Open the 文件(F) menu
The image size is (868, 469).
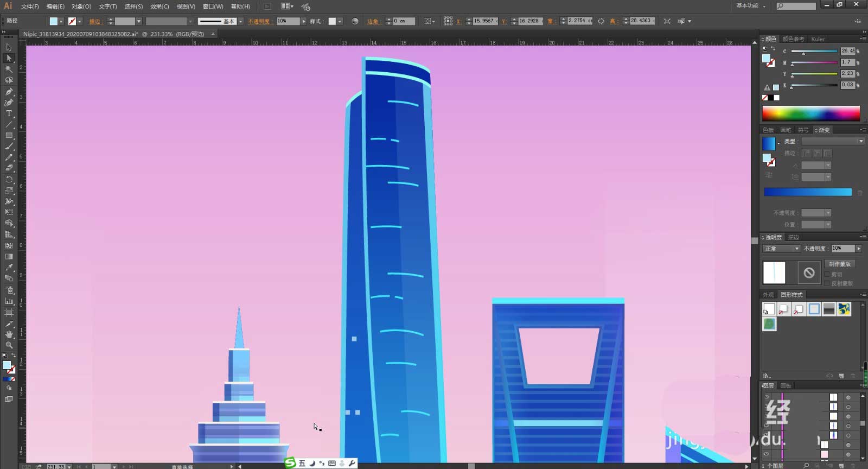point(30,7)
